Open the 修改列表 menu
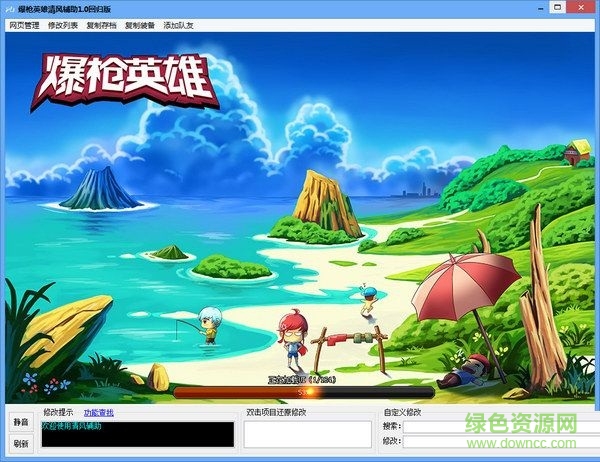The width and height of the screenshot is (600, 462). 65,24
